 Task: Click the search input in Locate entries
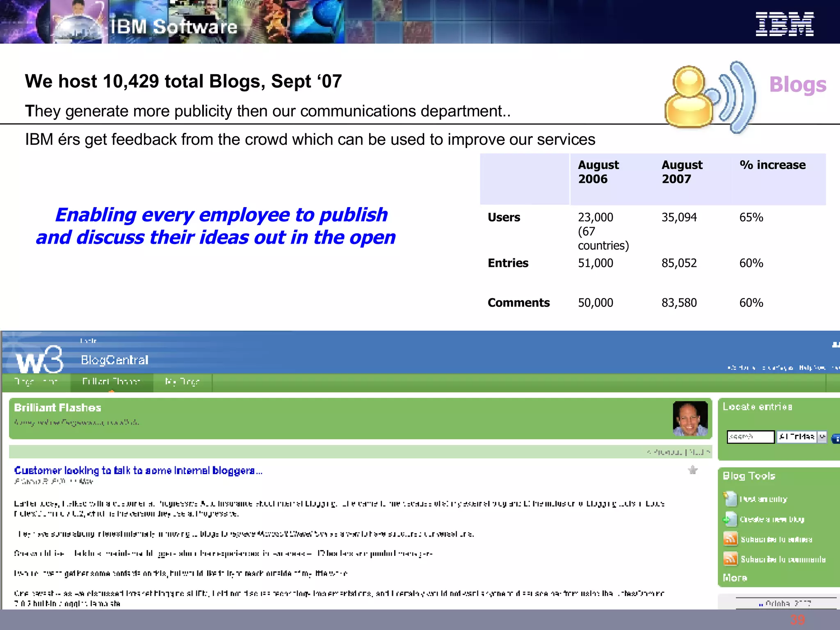click(750, 437)
